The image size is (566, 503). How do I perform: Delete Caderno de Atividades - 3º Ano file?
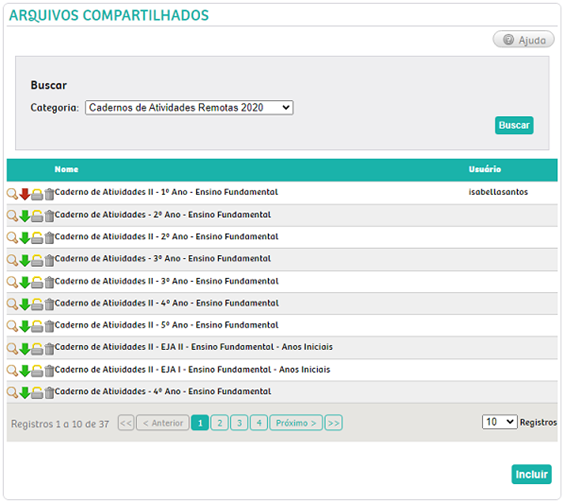click(49, 260)
